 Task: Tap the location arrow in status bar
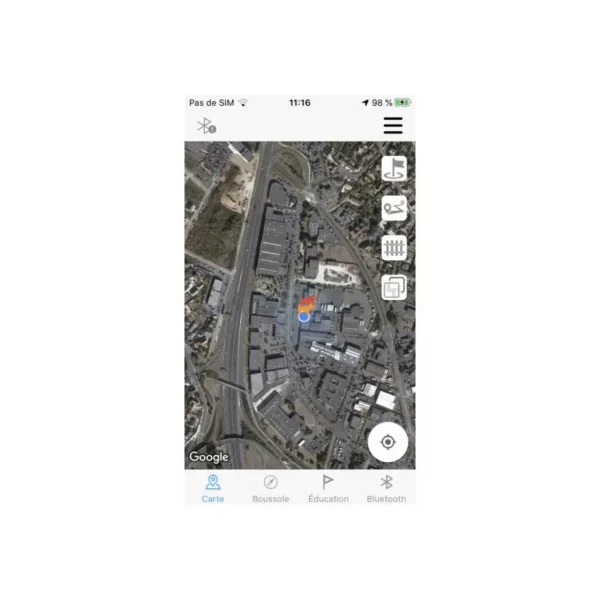tap(365, 103)
